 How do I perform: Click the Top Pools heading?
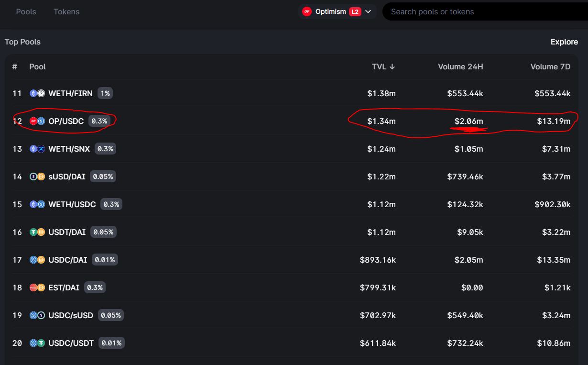22,42
